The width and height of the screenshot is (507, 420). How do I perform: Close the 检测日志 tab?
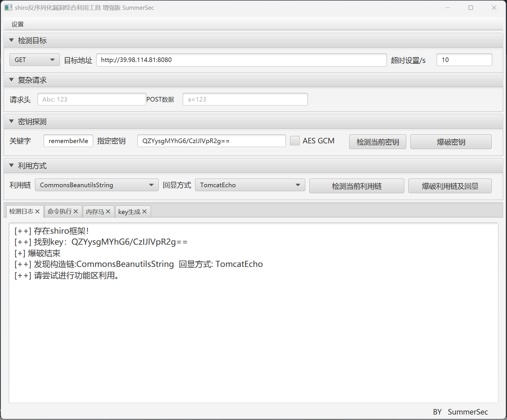pyautogui.click(x=37, y=211)
